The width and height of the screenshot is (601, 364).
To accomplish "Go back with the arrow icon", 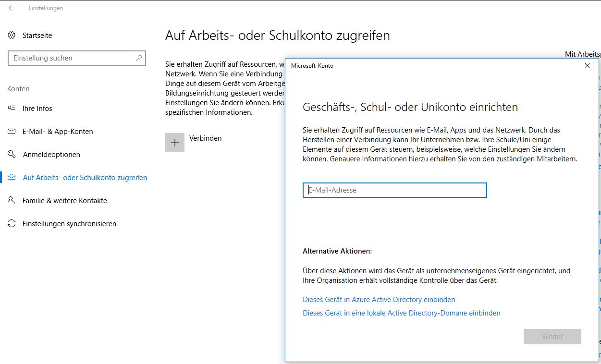I will [12, 8].
